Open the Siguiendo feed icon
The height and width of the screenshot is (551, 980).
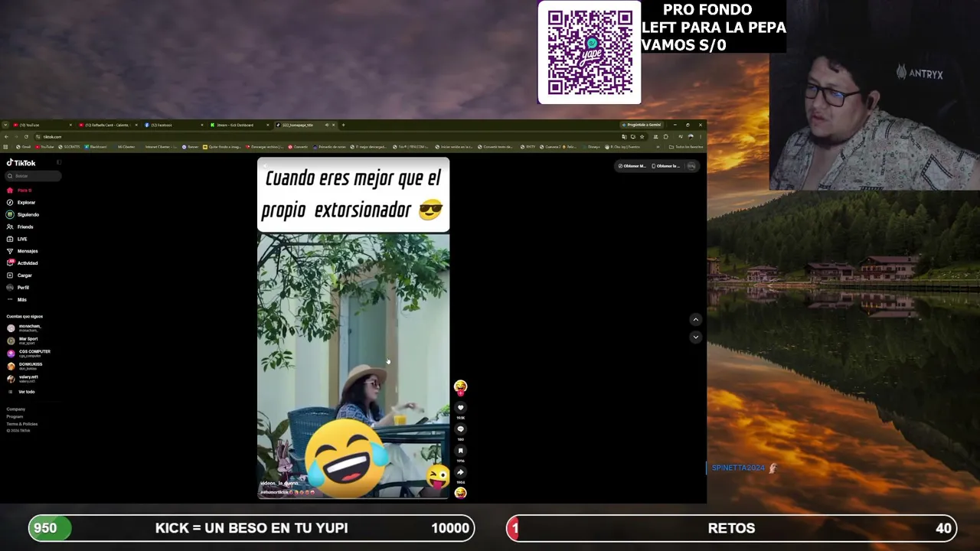point(10,215)
